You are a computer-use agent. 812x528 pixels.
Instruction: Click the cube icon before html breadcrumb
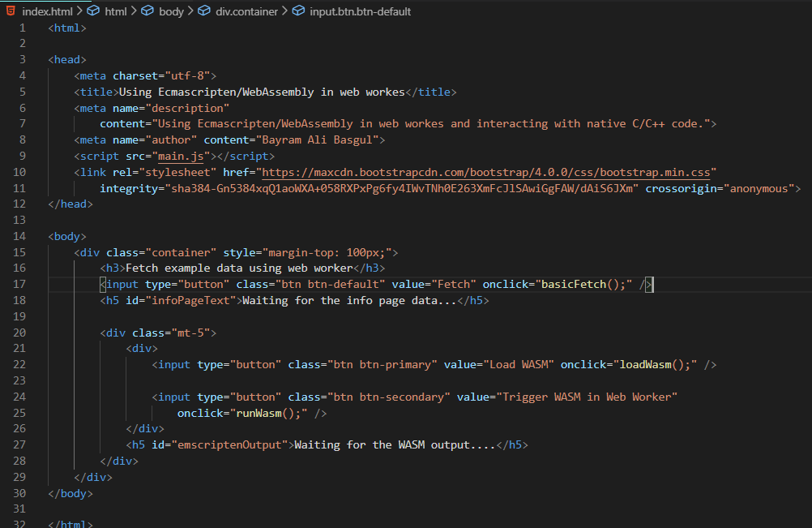point(93,11)
